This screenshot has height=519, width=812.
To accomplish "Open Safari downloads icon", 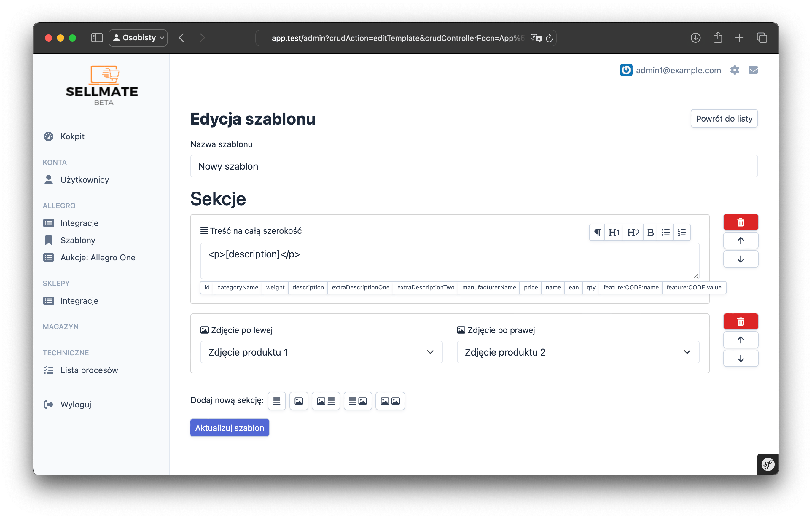I will [695, 38].
